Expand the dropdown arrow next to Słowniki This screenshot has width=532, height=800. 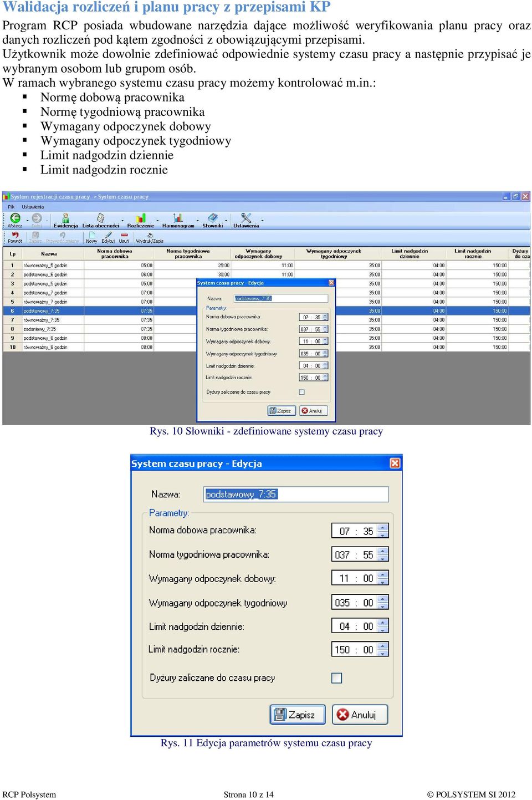coord(227,220)
